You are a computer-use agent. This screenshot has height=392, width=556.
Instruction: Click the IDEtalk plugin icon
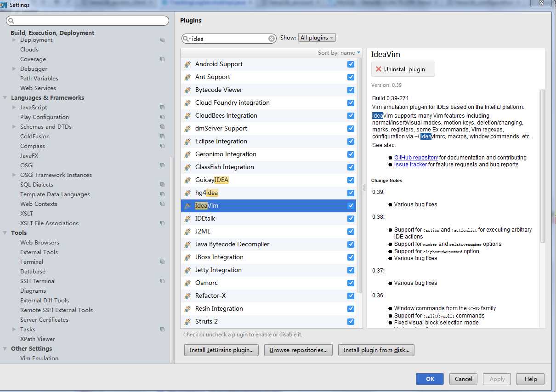click(187, 219)
